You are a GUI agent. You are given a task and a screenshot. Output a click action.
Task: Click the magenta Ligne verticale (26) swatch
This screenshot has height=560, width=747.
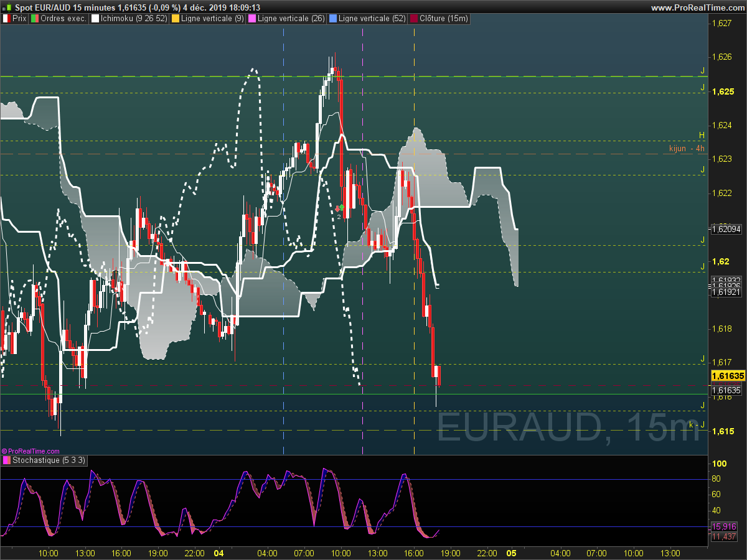251,19
